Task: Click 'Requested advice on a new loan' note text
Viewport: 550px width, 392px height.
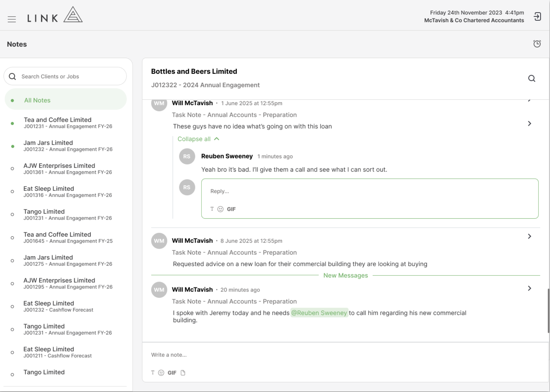Action: click(300, 264)
